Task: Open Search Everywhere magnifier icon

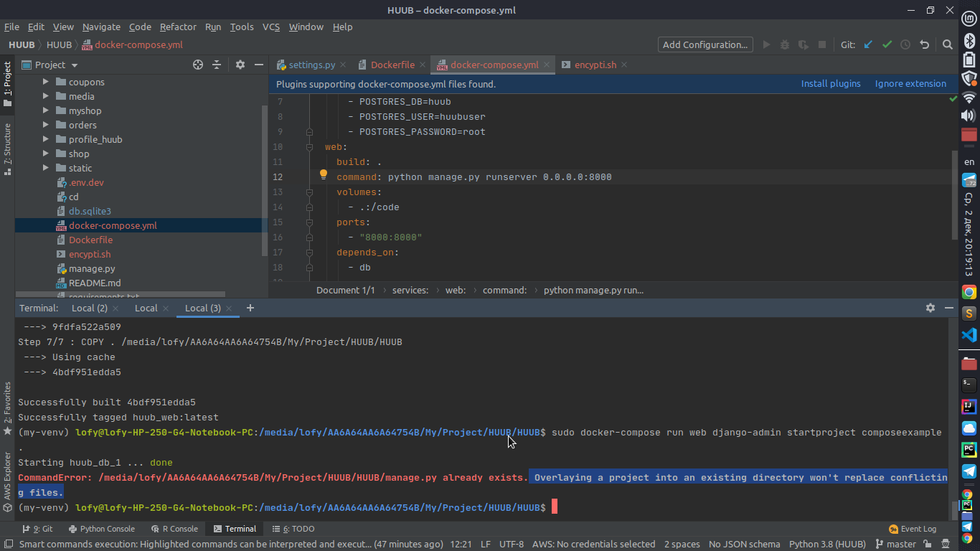Action: pyautogui.click(x=947, y=44)
